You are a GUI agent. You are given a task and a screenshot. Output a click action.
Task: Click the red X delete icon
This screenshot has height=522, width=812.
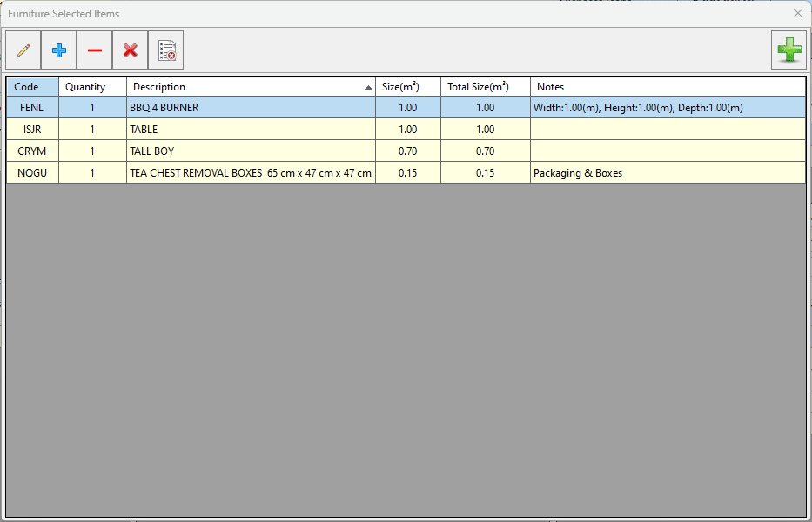pyautogui.click(x=131, y=50)
